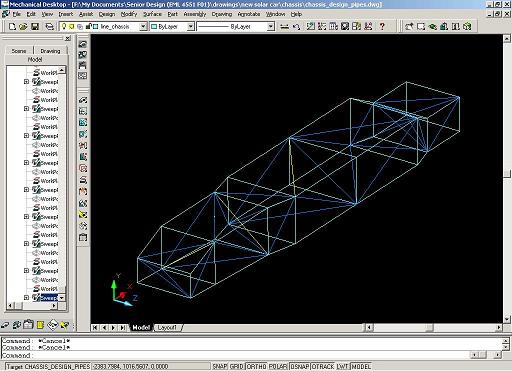Open the Surface menu

152,14
